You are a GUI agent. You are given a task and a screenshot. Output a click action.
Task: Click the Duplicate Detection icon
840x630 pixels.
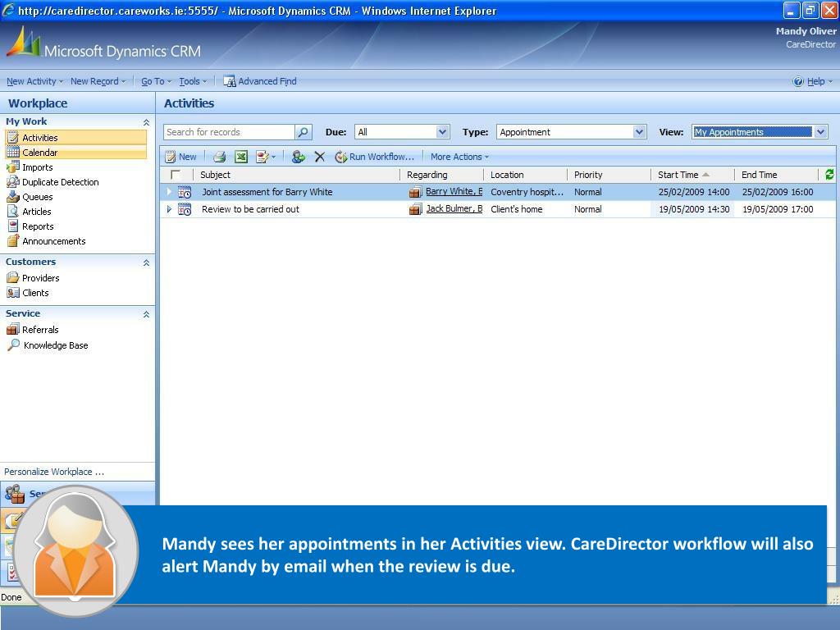[x=13, y=182]
